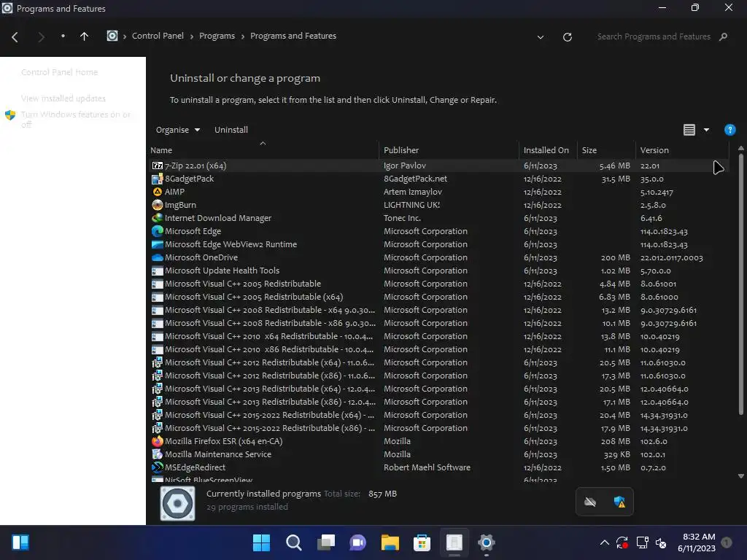
Task: Open the help question mark icon
Action: 729,130
